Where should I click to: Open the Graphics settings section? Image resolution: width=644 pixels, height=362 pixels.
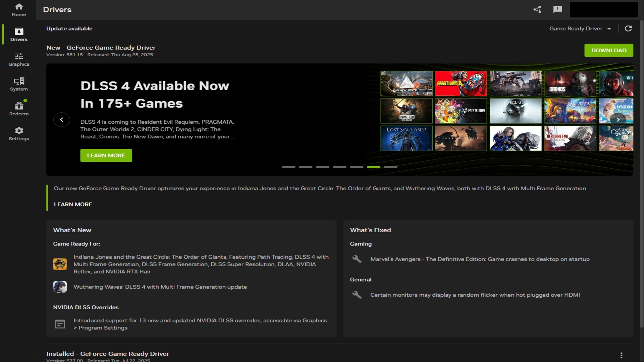click(19, 59)
